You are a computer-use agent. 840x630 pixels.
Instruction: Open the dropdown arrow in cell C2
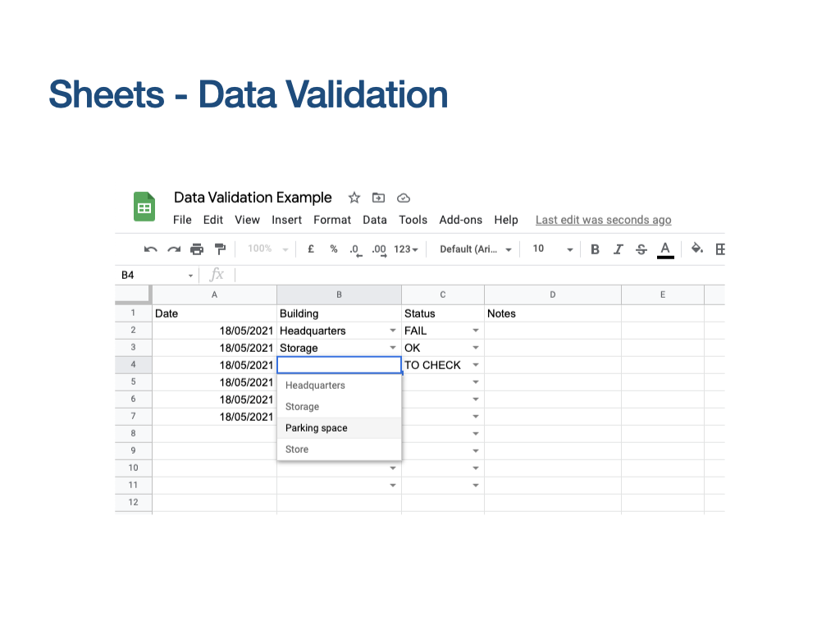point(476,331)
